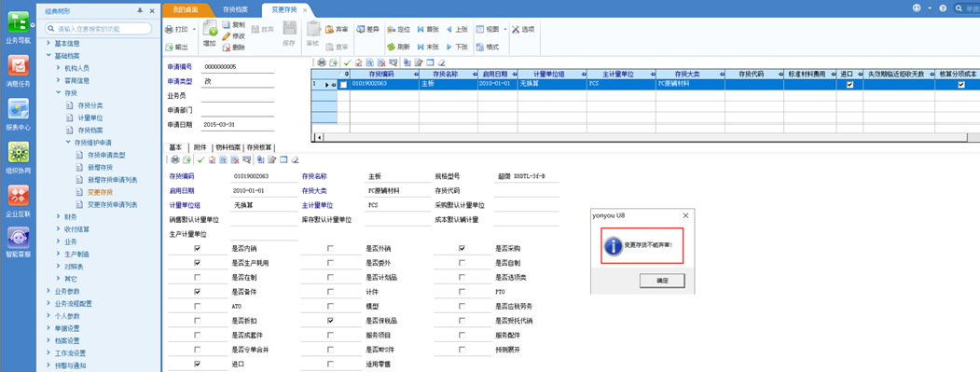
Task: Toggle the 是否折扣 checkbox
Action: (198, 321)
